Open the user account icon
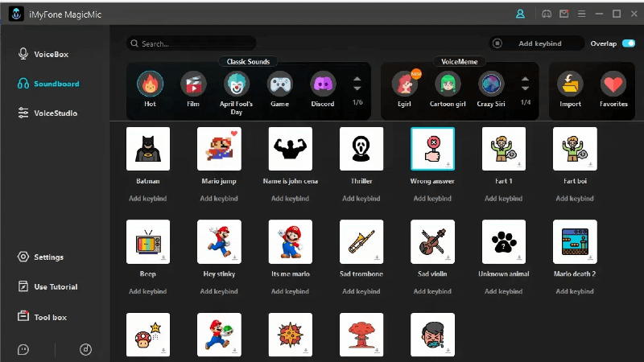 [x=520, y=14]
